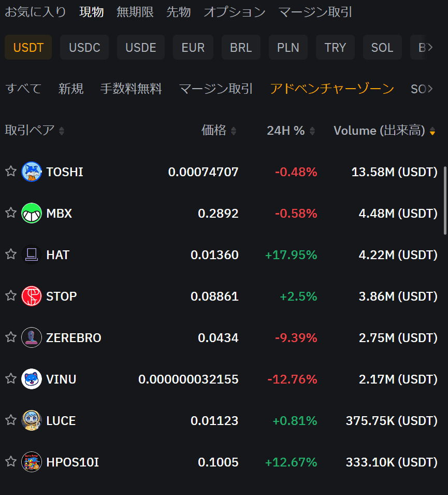Sort list by 取引ペア column arrows
Screen dimensions: 448x495
pyautogui.click(x=62, y=131)
